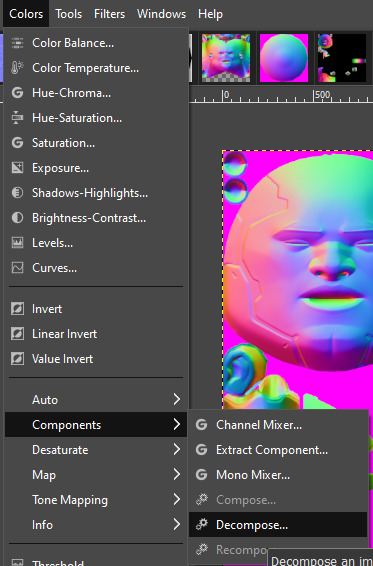The image size is (373, 566).
Task: Choose Curves... menu entry
Action: click(x=96, y=268)
